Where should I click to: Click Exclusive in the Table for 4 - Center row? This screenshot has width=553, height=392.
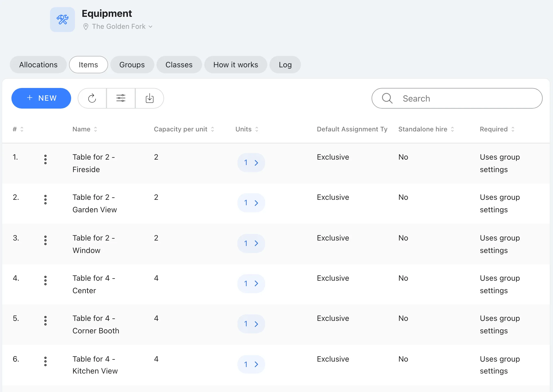[x=333, y=278]
